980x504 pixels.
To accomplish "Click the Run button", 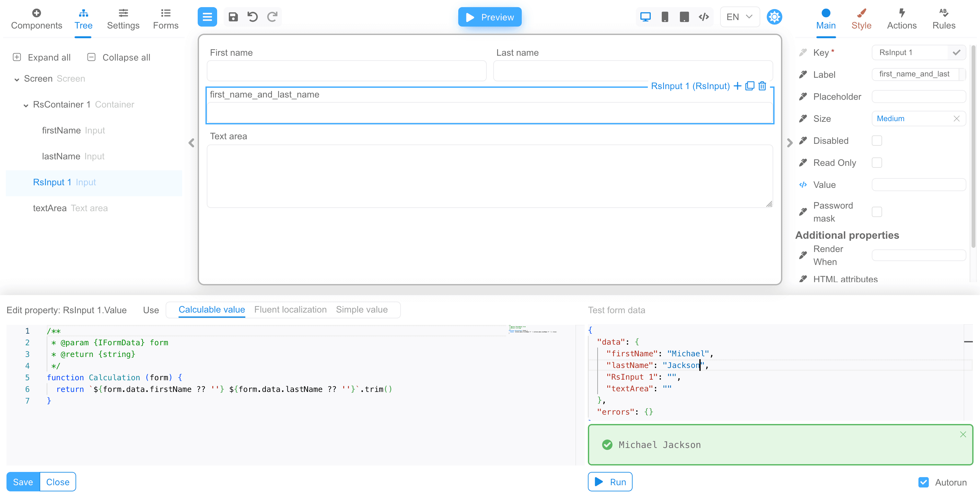I will (x=610, y=482).
